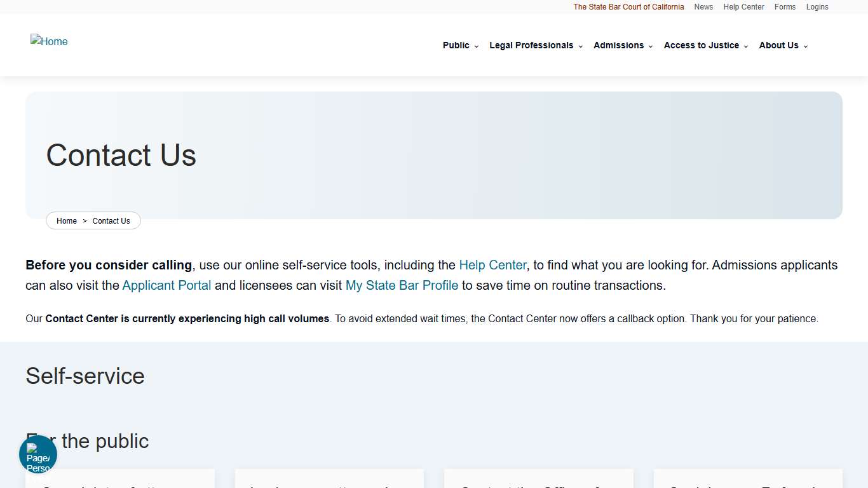The height and width of the screenshot is (488, 868).
Task: Select Contact Us in the breadcrumb
Action: point(111,220)
